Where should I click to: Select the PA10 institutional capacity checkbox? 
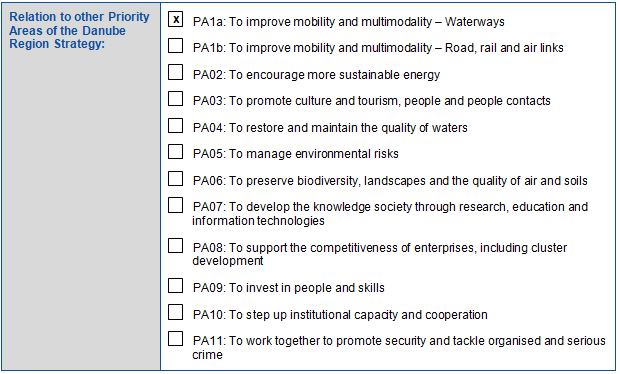click(x=176, y=312)
